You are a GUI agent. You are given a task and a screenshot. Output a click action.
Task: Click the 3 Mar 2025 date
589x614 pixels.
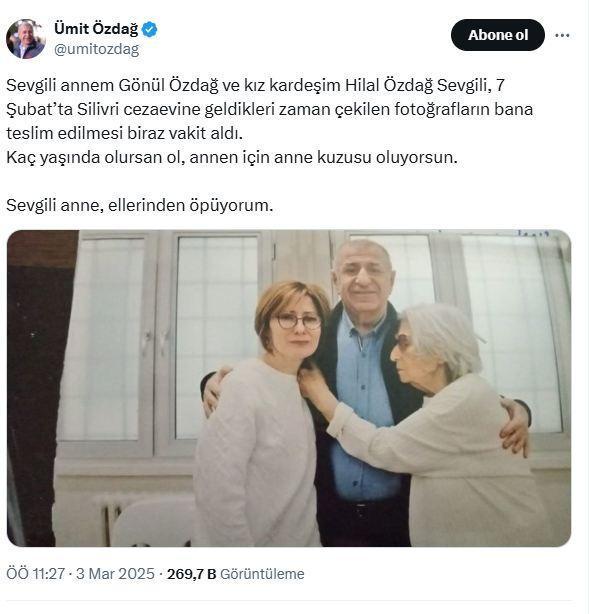(x=116, y=574)
